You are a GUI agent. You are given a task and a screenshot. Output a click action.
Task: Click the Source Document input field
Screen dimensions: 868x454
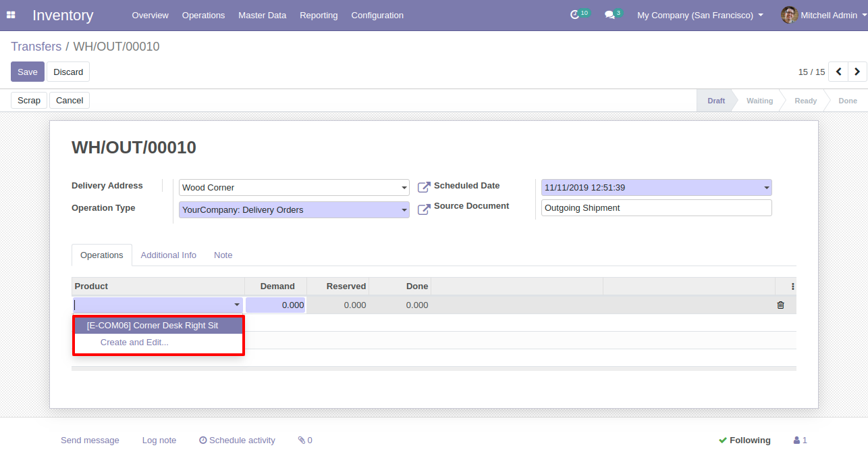point(656,208)
